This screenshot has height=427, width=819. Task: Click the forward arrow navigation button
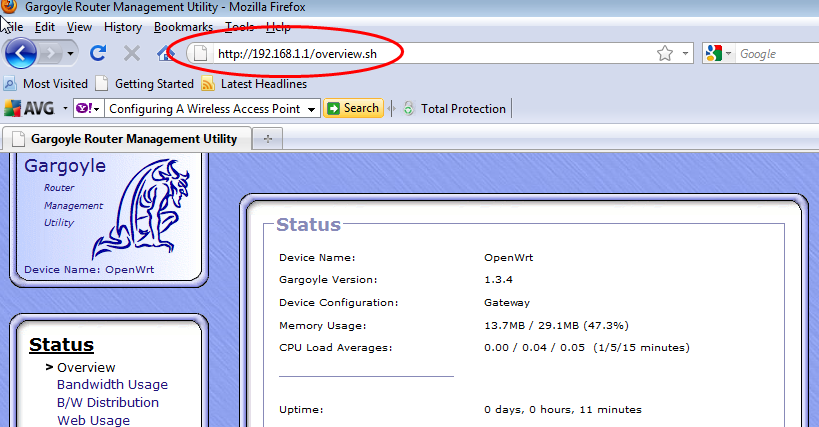click(x=51, y=53)
